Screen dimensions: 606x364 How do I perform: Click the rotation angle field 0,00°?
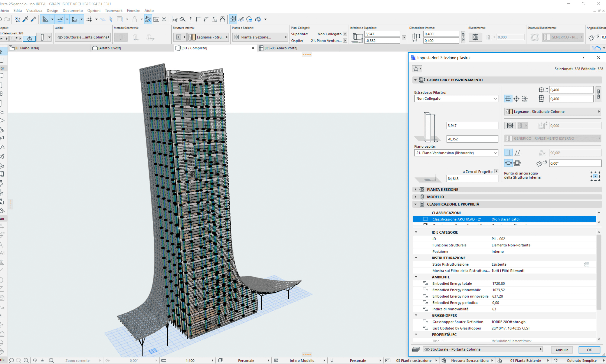coord(575,163)
